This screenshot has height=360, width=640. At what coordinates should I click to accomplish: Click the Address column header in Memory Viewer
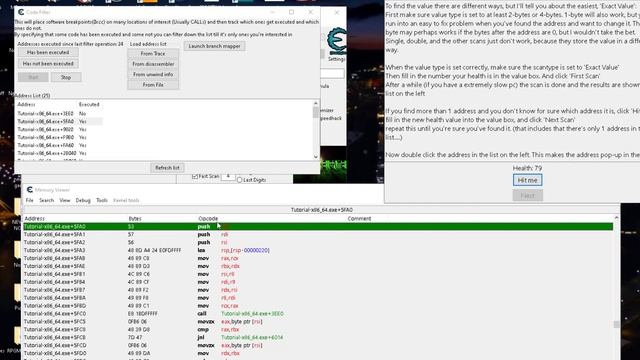(x=34, y=219)
